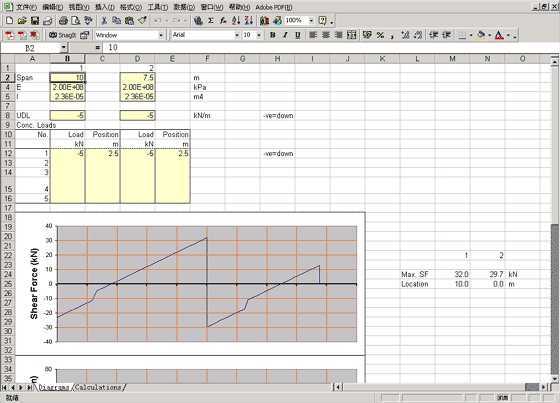The image size is (560, 403).
Task: Open the font size 10 dropdown
Action: point(259,35)
